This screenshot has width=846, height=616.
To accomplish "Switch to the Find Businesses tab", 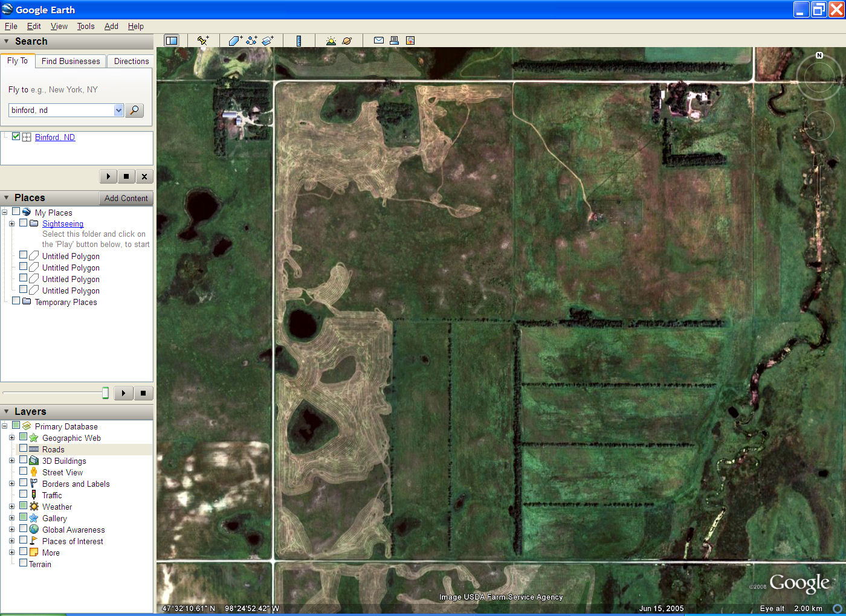I will tap(71, 61).
